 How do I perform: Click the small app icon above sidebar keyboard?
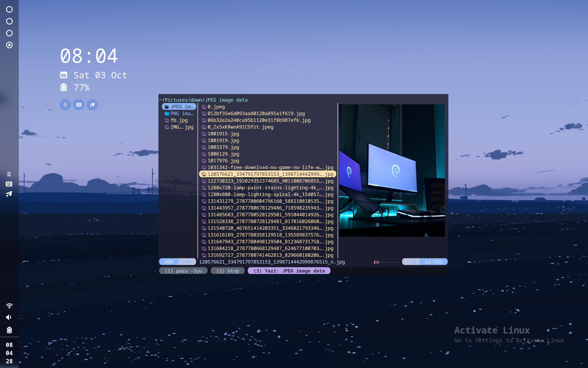pyautogui.click(x=9, y=174)
